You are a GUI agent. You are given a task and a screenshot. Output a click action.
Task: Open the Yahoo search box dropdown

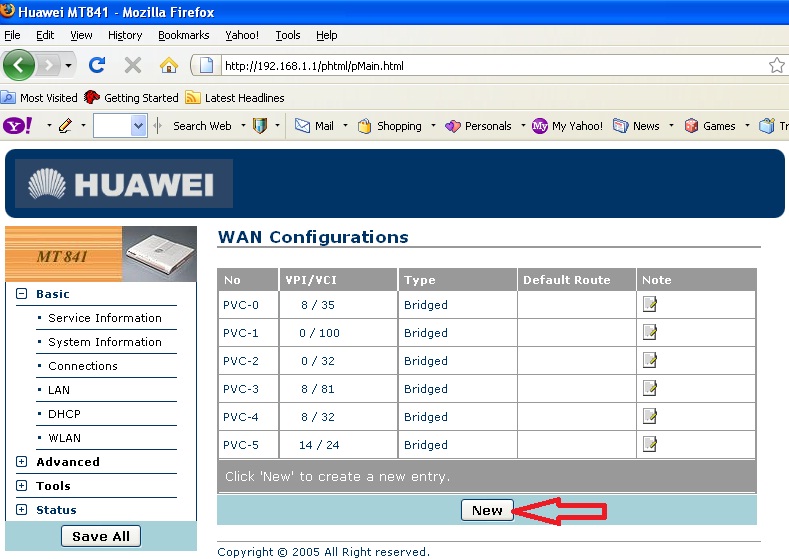(138, 126)
